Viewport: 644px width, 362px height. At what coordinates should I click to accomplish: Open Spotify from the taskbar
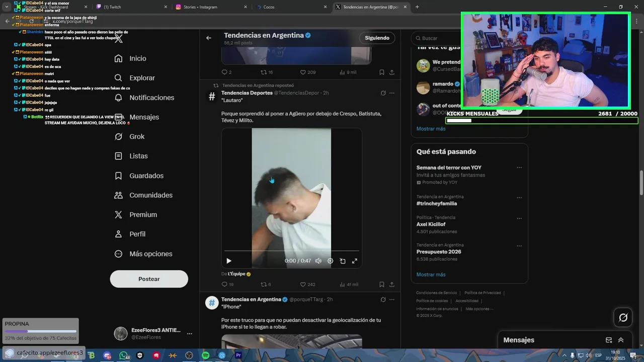click(205, 355)
